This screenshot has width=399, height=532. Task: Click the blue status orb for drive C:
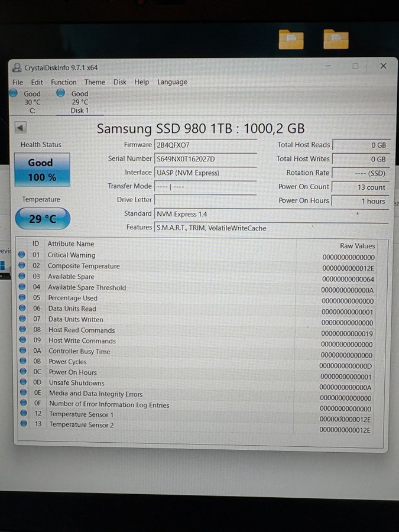(x=14, y=93)
